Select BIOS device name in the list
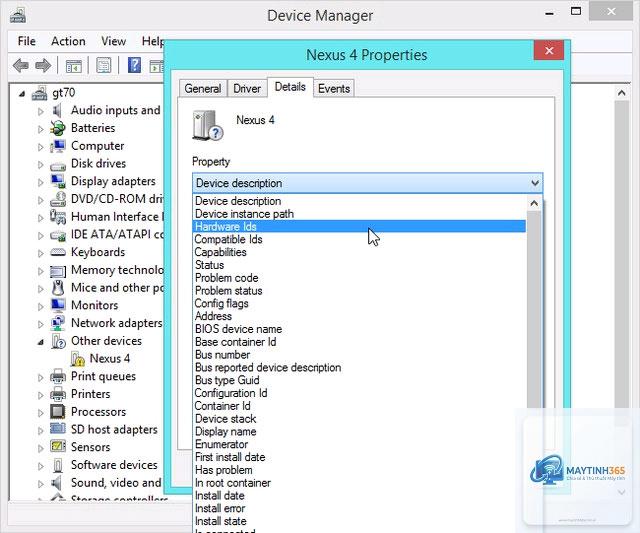 [x=359, y=329]
